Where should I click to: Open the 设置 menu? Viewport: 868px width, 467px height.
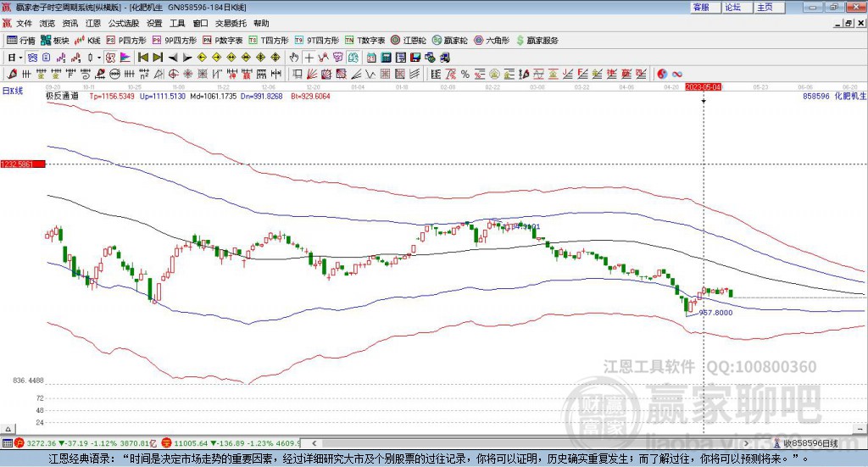(154, 23)
